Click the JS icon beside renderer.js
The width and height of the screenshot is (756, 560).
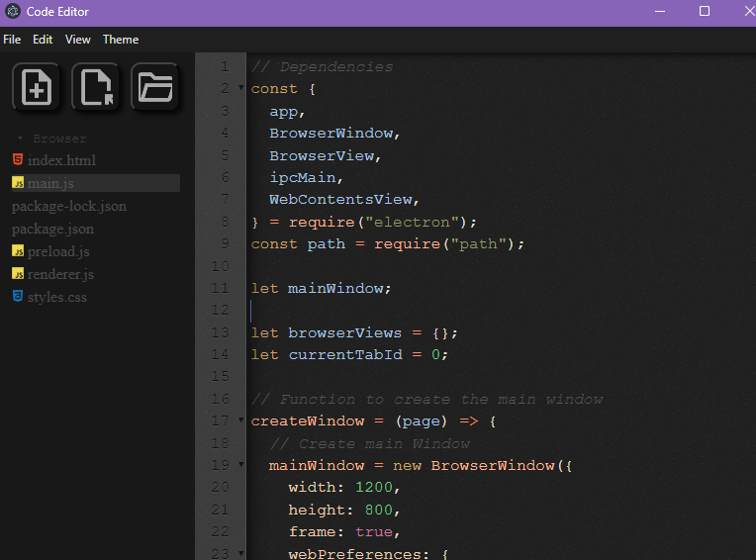18,274
